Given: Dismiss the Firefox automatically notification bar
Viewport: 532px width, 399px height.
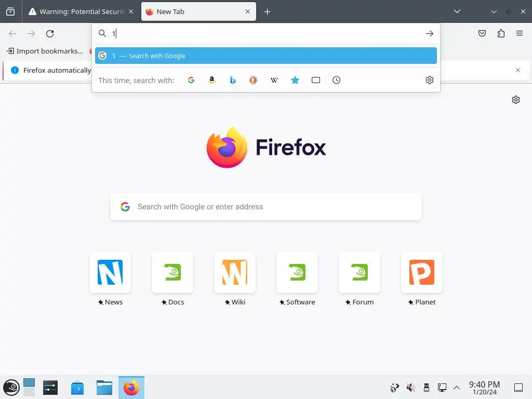Looking at the screenshot, I should [518, 70].
